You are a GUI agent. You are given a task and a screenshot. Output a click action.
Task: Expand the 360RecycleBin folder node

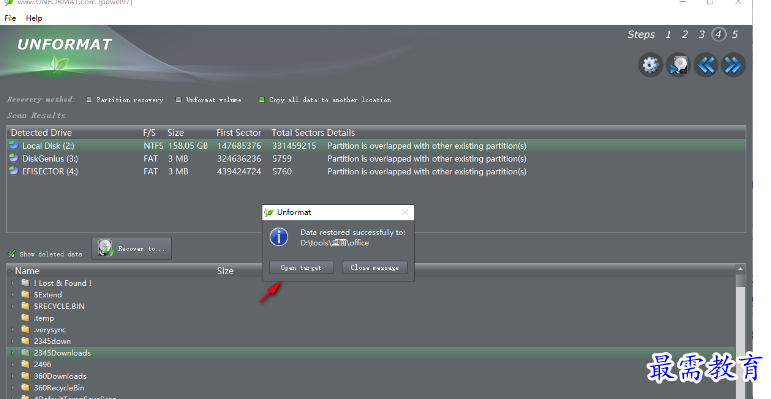pos(12,388)
